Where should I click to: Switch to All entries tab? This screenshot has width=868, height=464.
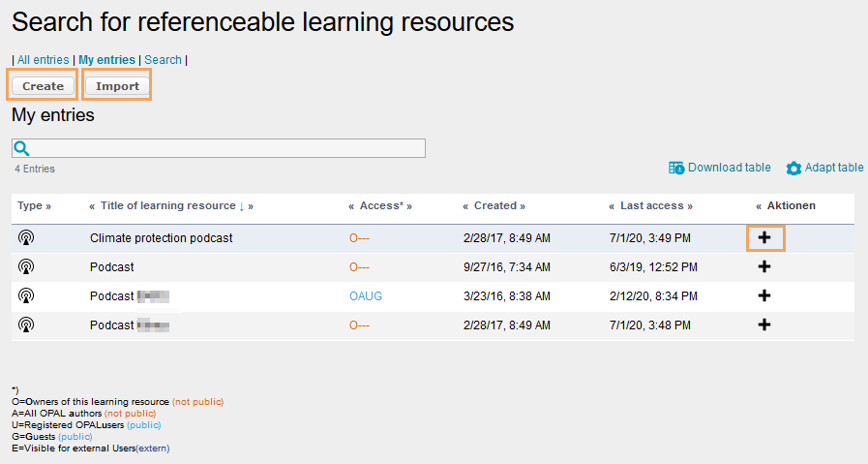pos(44,60)
